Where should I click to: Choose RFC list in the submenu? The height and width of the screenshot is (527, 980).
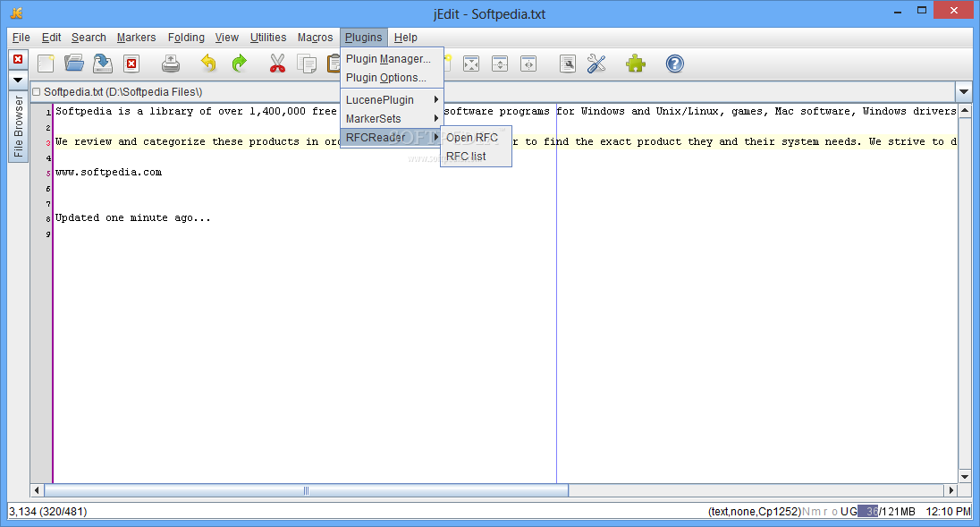(x=476, y=157)
